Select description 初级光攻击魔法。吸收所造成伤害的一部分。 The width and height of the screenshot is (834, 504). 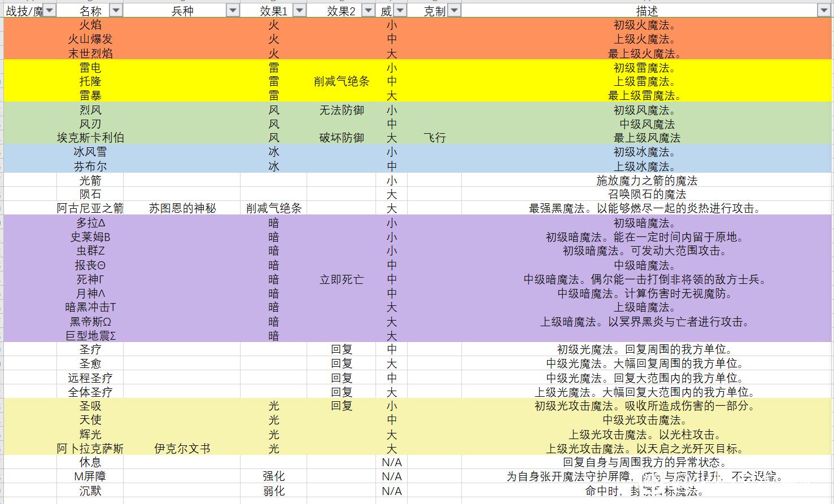pos(647,406)
